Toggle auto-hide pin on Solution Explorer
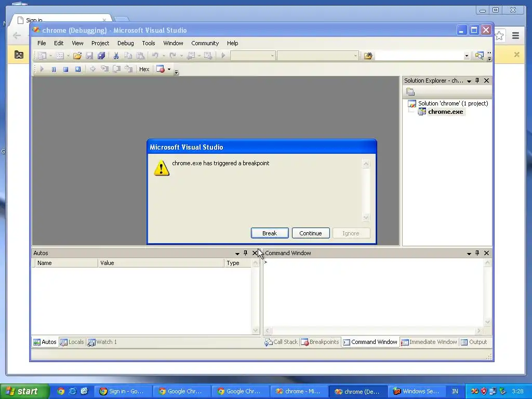Viewport: 532px width, 399px height. click(x=477, y=81)
